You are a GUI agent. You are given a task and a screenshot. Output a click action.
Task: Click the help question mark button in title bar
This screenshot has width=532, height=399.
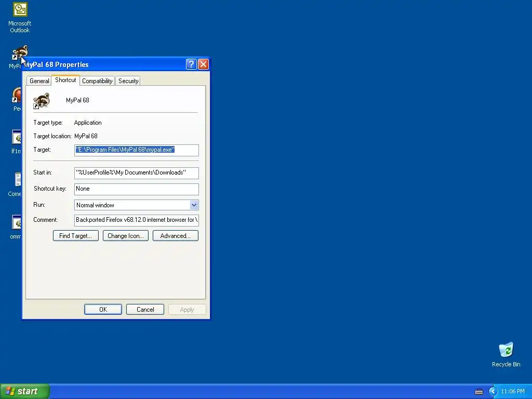tap(191, 64)
